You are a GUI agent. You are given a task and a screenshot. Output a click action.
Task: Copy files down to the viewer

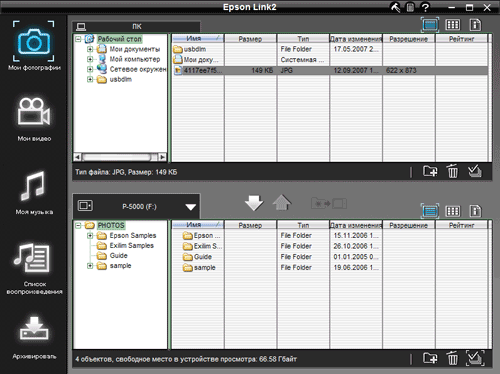[x=254, y=203]
